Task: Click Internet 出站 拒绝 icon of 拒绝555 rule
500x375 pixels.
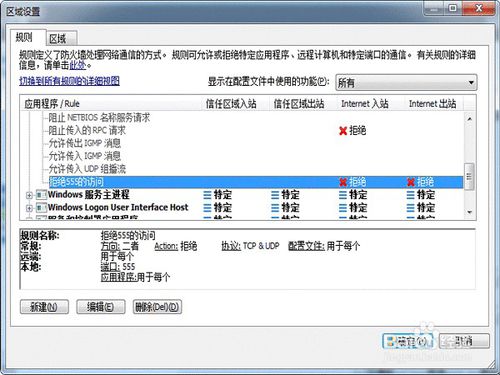Action: tap(411, 182)
